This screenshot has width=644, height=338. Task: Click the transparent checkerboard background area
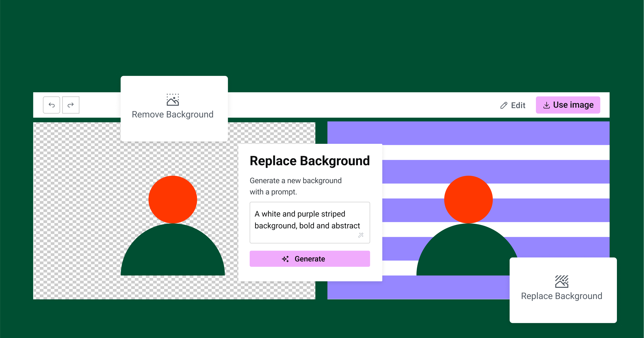[85, 171]
